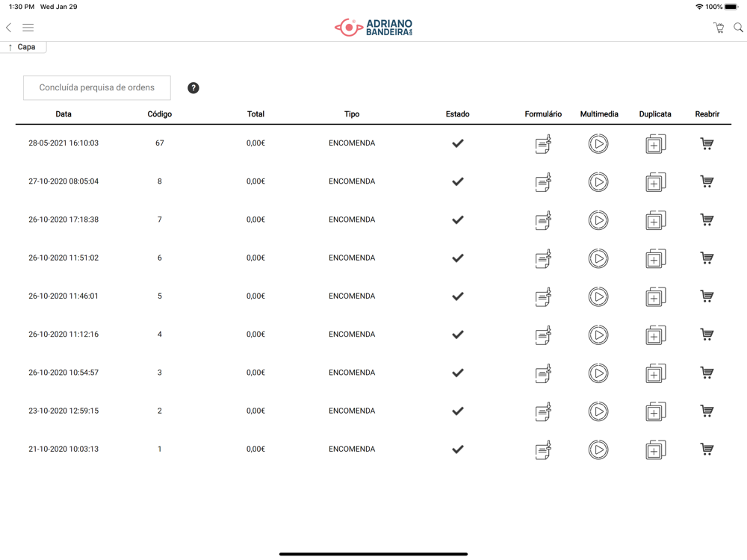Duplicate order code 8
This screenshot has width=747, height=560.
coord(656,182)
